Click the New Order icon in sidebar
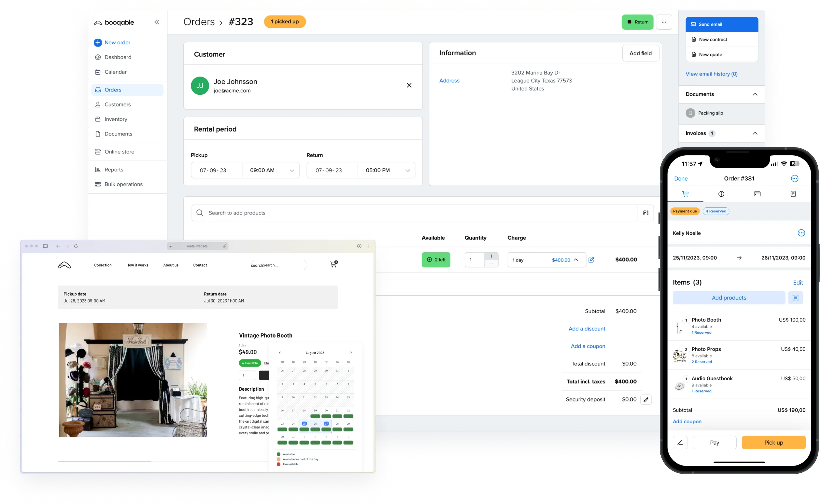820x504 pixels. 97,42
